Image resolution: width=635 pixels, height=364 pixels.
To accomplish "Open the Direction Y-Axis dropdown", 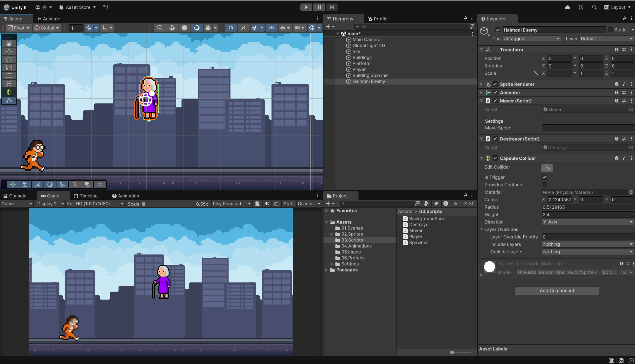I will (588, 222).
